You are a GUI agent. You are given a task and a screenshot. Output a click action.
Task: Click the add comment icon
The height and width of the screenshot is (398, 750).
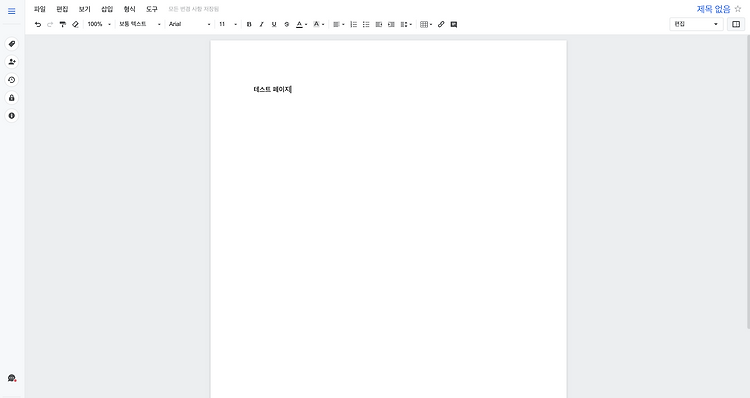454,24
